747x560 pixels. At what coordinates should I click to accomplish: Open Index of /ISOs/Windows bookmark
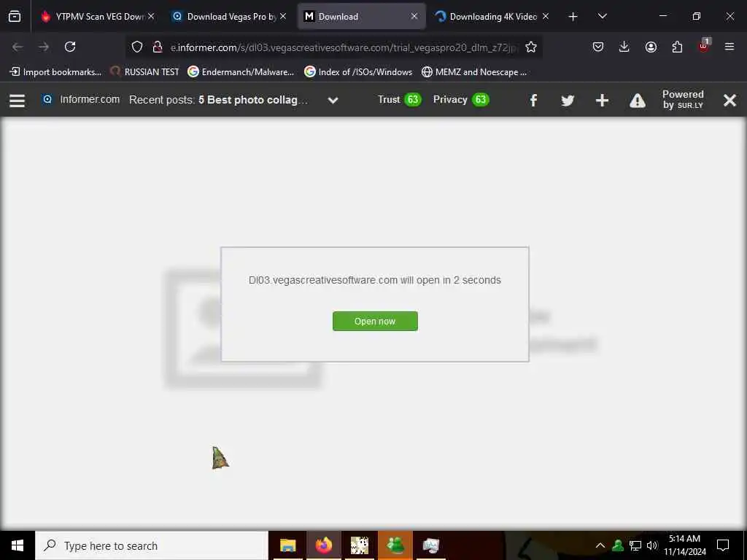click(358, 72)
